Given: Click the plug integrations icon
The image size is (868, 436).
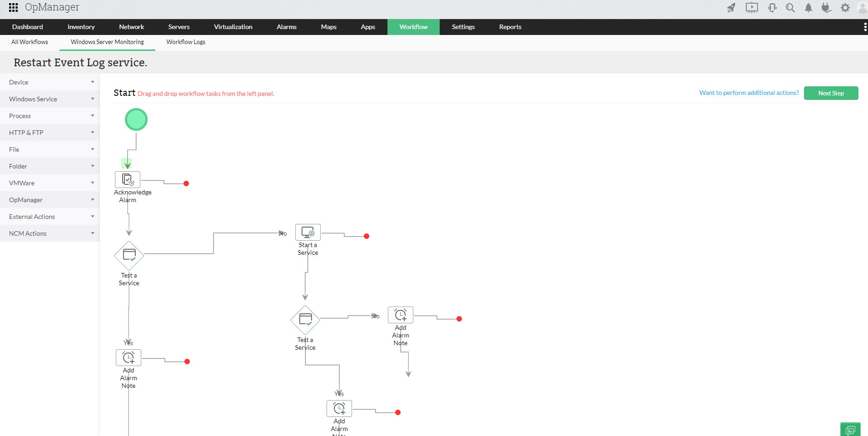Looking at the screenshot, I should click(826, 8).
